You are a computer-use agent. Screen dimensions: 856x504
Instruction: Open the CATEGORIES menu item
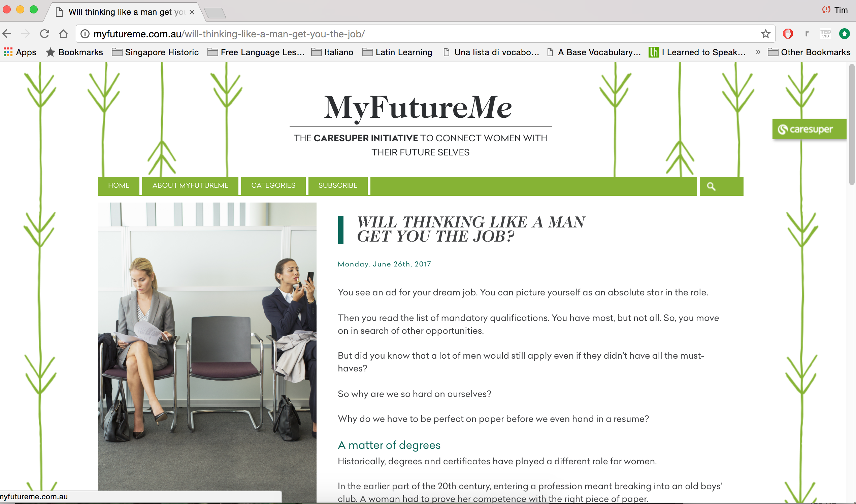273,185
